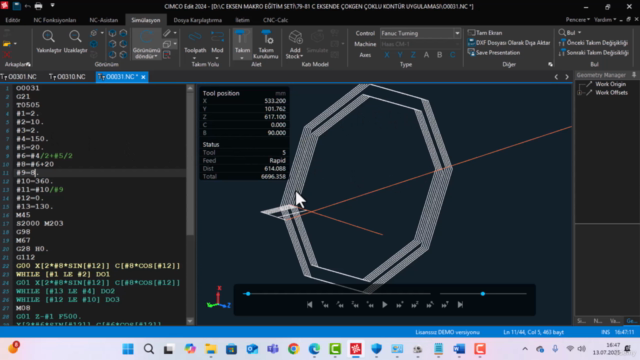Zoom in with the Yakınlaştır tool
The image size is (640, 360).
49,42
